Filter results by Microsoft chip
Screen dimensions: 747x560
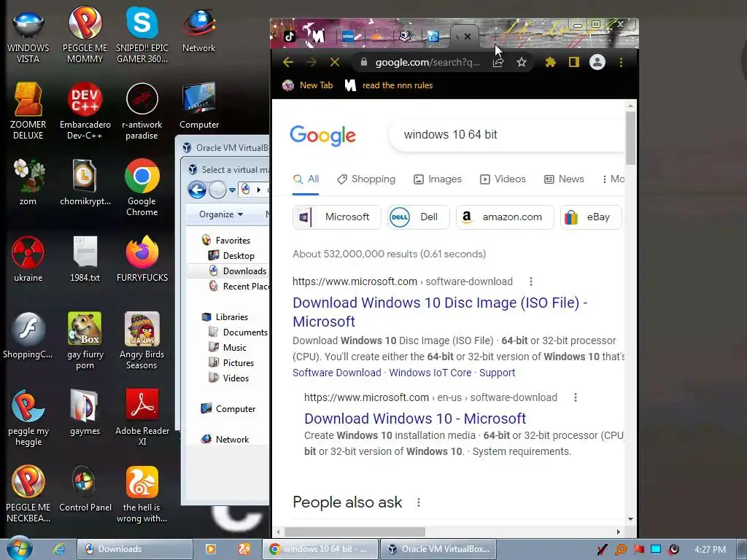[x=337, y=217]
